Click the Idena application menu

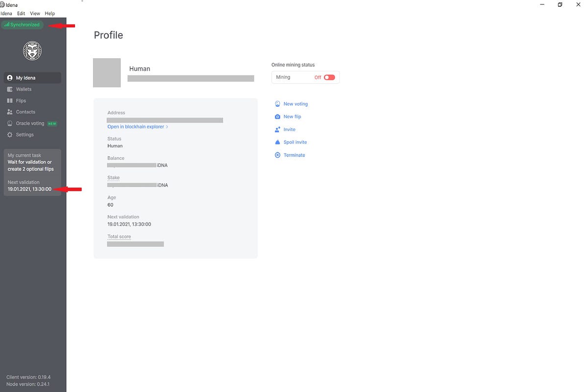[6, 13]
